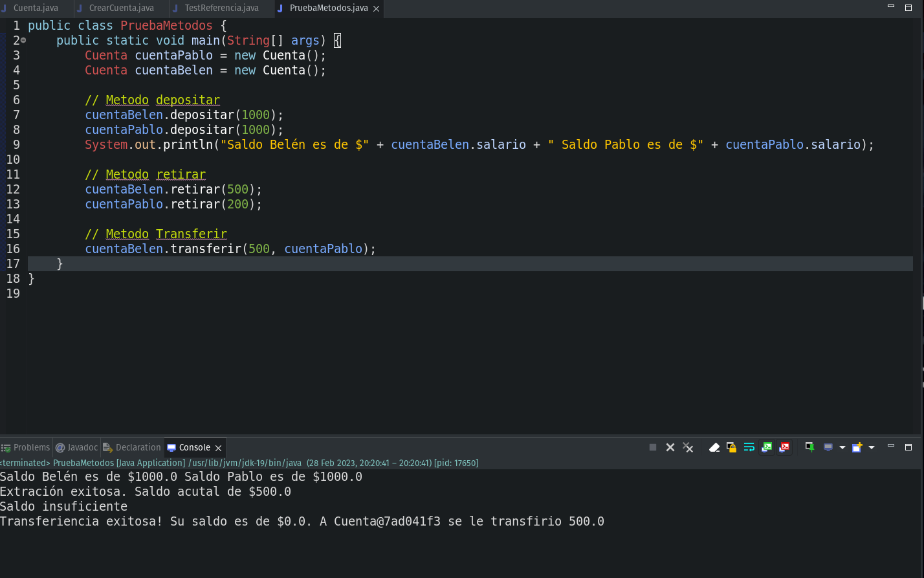Click the terminated PruebaMetodos launch description
This screenshot has height=578, width=924.
click(x=239, y=463)
